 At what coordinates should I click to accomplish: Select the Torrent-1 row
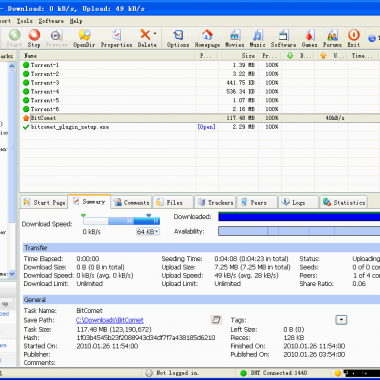(199, 65)
